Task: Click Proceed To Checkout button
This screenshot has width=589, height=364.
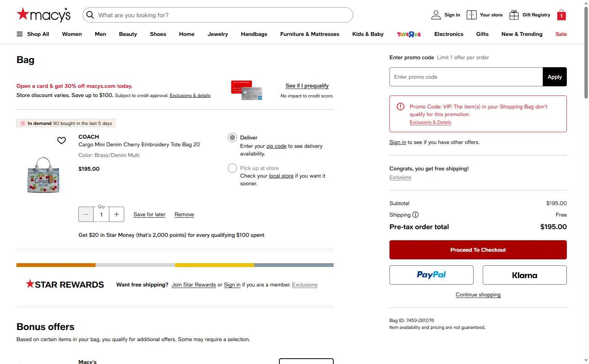Action: coord(478,250)
